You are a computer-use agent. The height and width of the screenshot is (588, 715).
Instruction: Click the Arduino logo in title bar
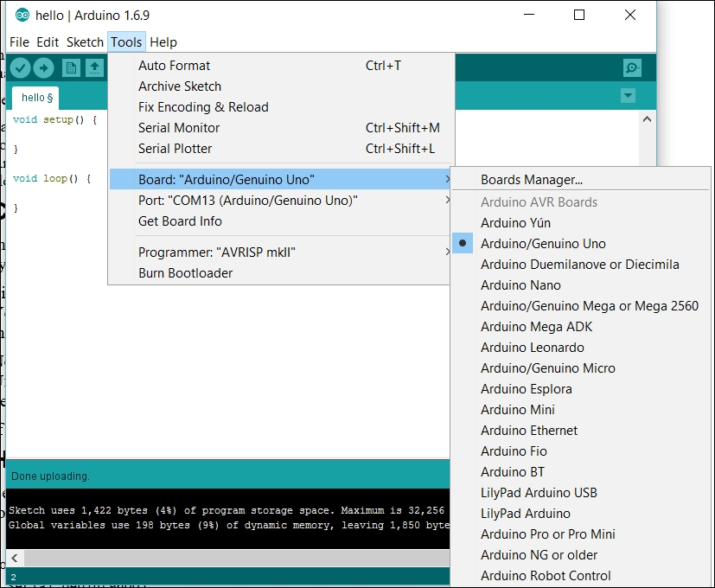tap(22, 15)
